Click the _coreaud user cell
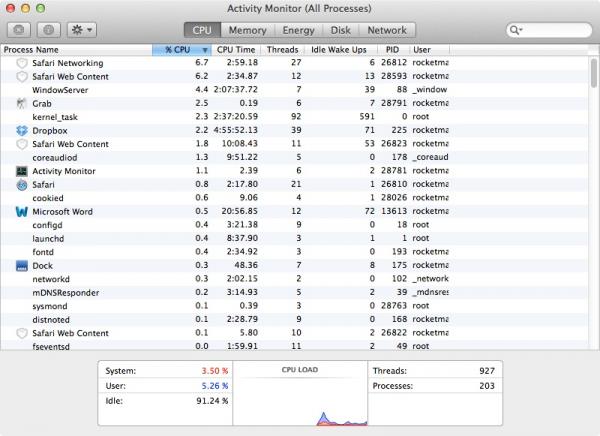Viewport: 600px width, 436px height. coord(430,157)
